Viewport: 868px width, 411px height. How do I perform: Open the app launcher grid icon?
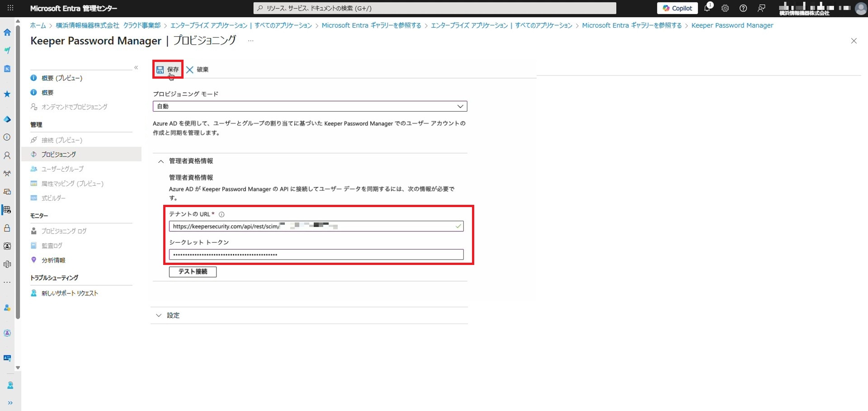point(10,8)
